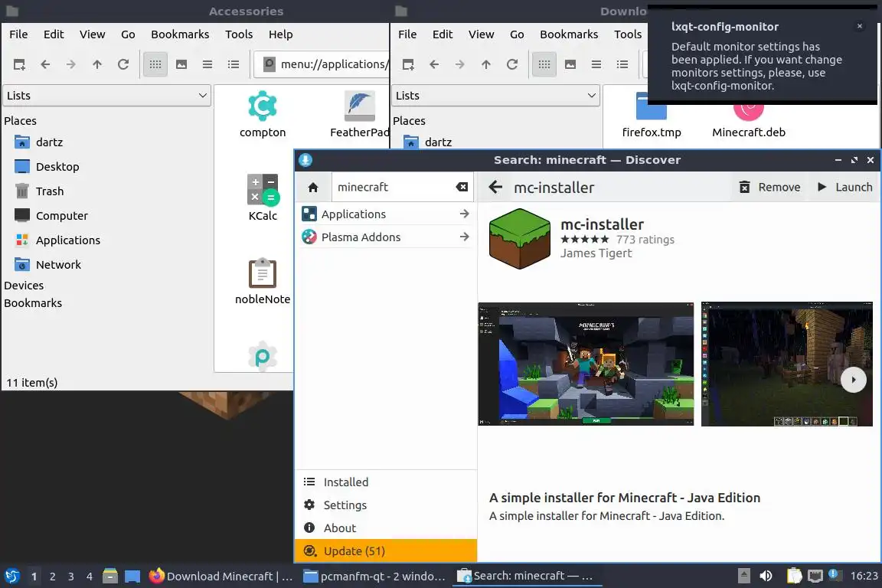Open File menu in Accessories window

[x=18, y=34]
